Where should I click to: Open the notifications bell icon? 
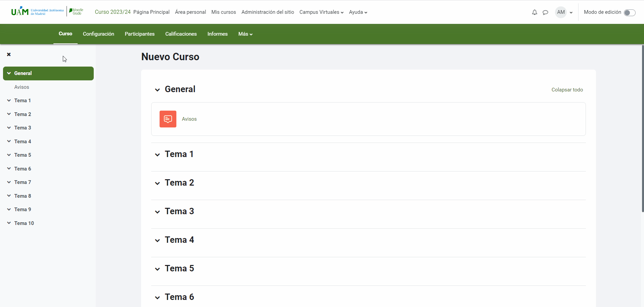[534, 12]
